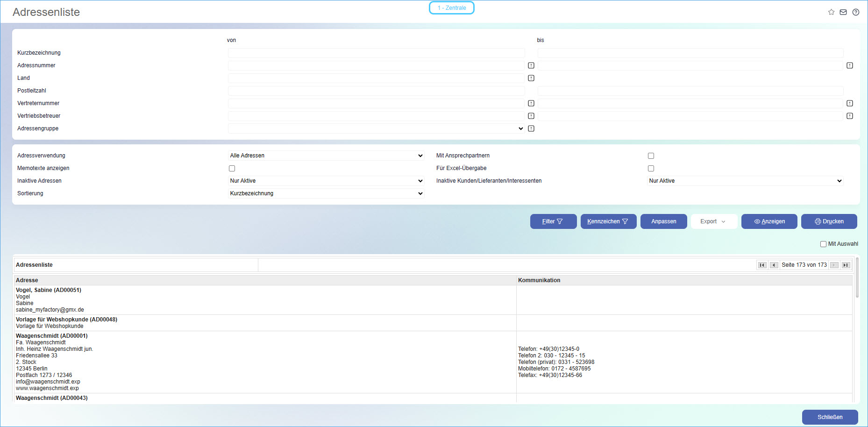The width and height of the screenshot is (868, 427).
Task: Click lookup icon beside Adressengruppe dropdown
Action: 531,128
